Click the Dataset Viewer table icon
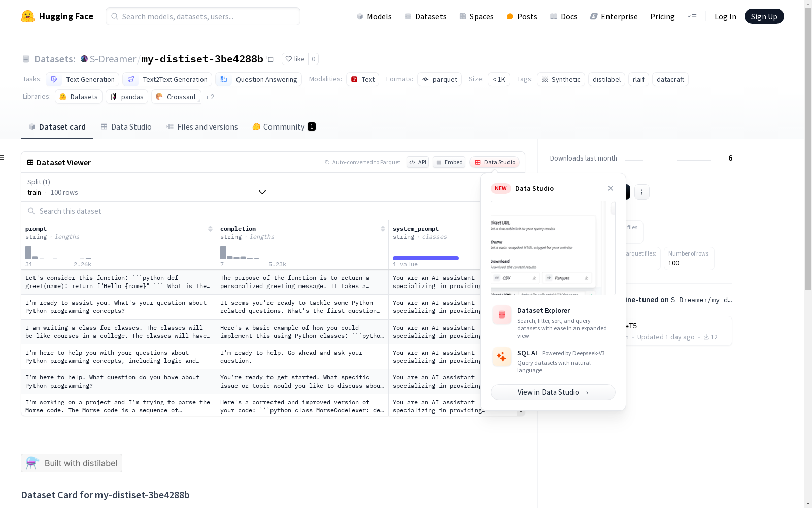 30,162
